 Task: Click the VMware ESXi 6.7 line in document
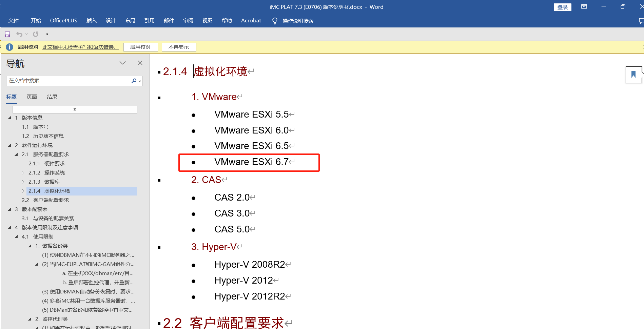click(251, 162)
